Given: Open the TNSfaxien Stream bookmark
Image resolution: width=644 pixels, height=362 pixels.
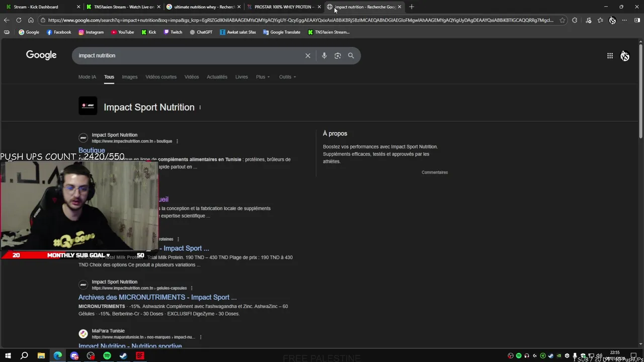Looking at the screenshot, I should click(x=329, y=32).
